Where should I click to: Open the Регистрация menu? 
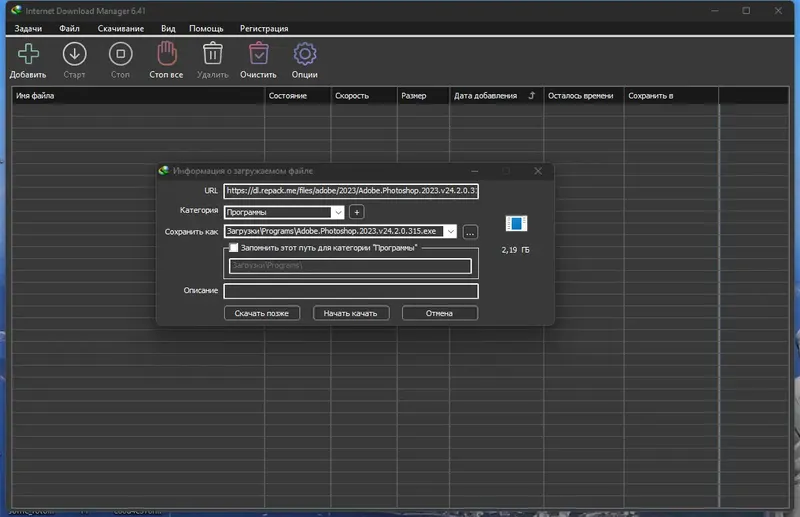point(264,29)
